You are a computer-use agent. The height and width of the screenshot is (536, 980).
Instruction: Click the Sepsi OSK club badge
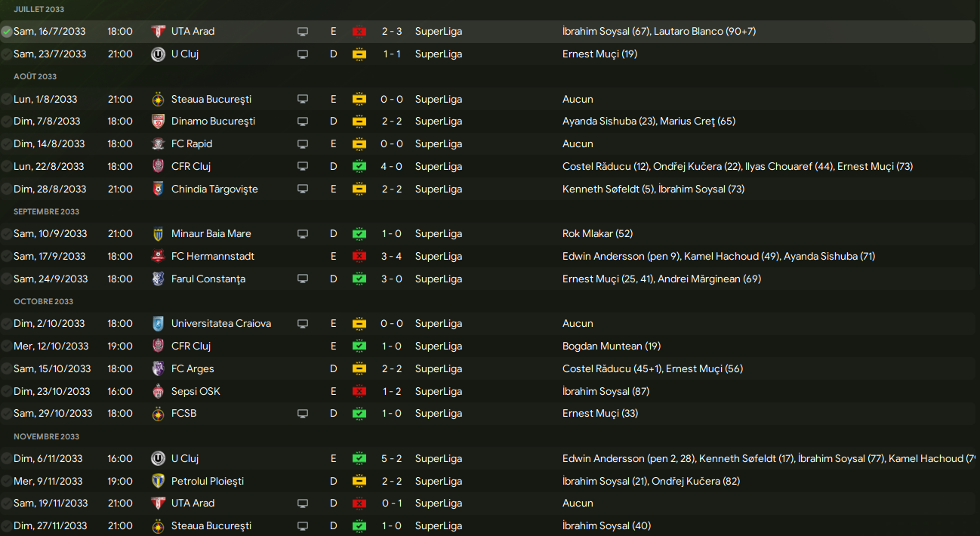(x=158, y=392)
